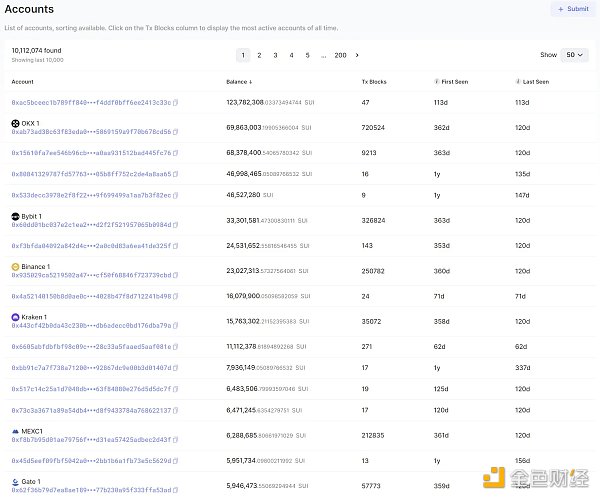The image size is (600, 499).
Task: Sort accounts by Tx Blocks column
Action: click(373, 81)
